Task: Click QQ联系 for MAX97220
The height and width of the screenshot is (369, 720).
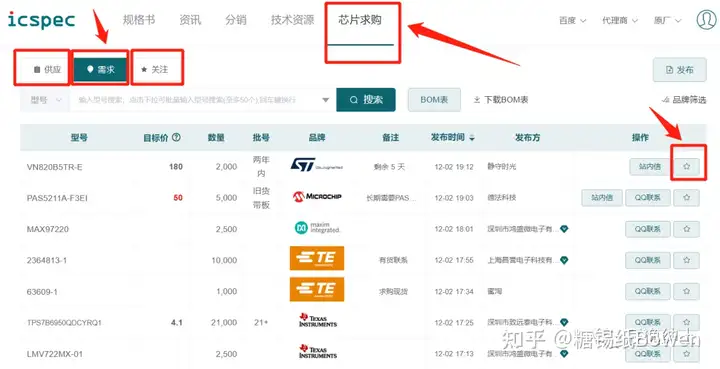Action: [x=648, y=229]
